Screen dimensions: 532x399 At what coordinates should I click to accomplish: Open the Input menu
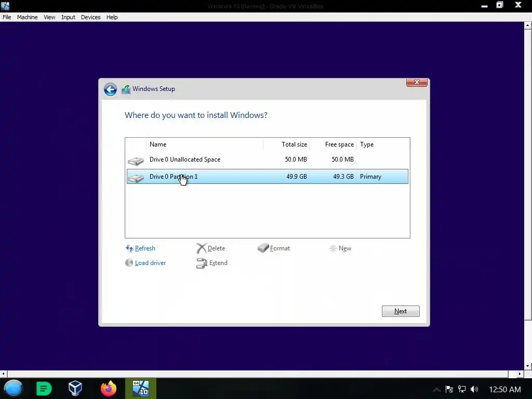68,17
